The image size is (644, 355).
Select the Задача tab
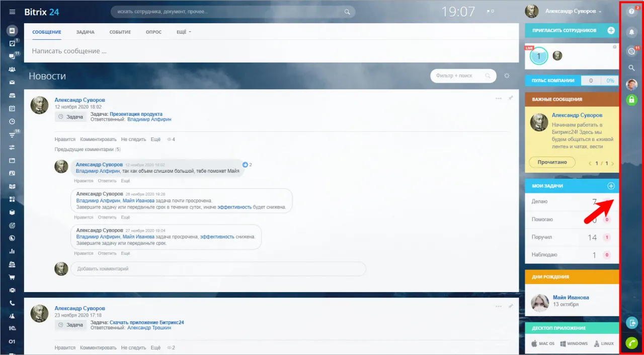pos(86,32)
